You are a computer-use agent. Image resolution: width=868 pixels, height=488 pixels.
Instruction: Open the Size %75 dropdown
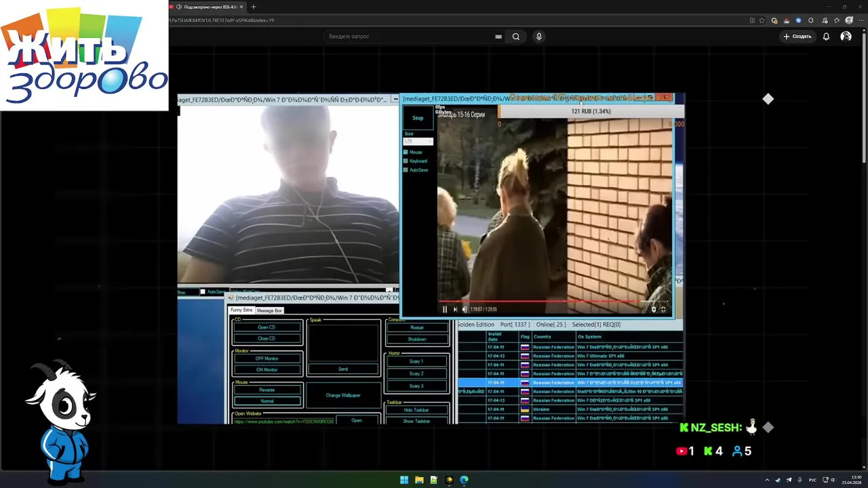(x=418, y=142)
